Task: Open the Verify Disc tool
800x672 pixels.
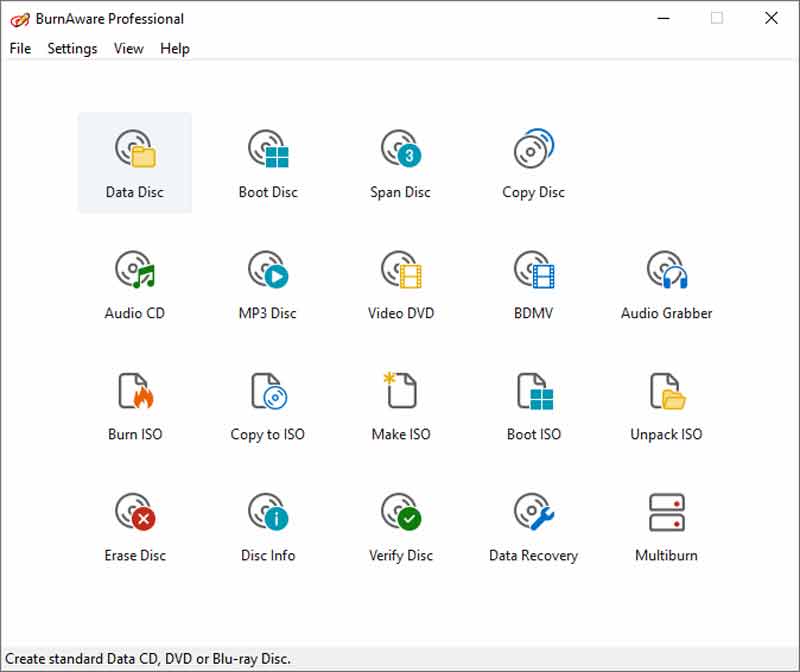Action: [400, 514]
